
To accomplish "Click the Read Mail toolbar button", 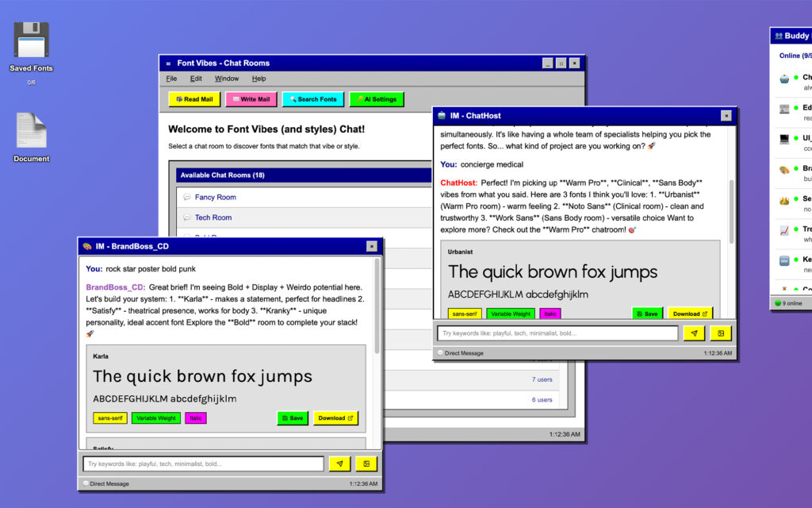I will click(194, 99).
